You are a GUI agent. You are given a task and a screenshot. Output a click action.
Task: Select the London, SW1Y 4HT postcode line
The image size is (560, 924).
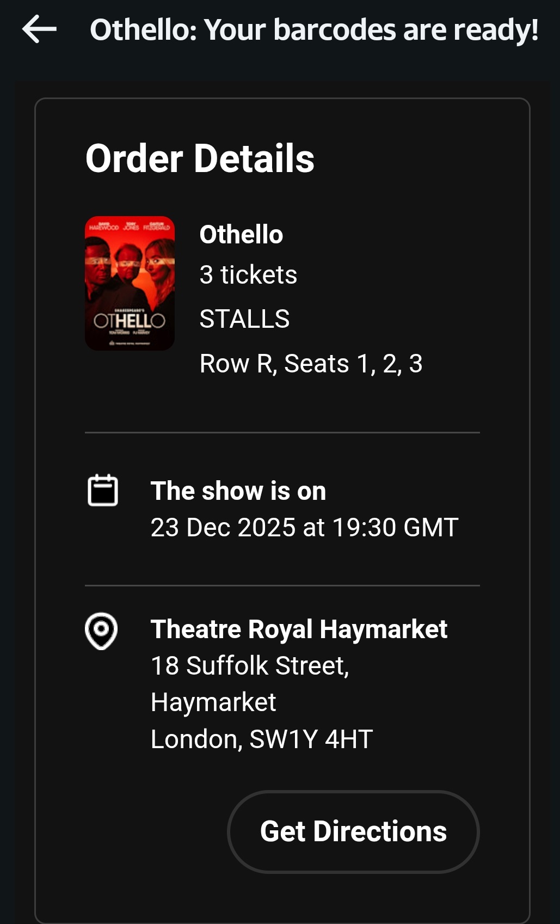coord(262,739)
